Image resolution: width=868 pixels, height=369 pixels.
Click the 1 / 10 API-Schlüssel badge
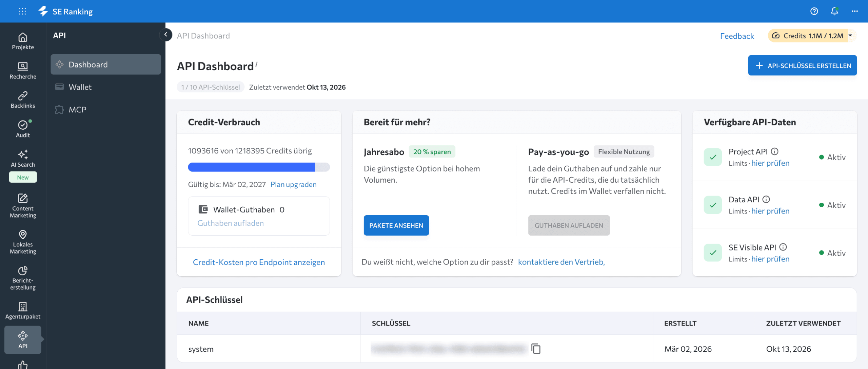point(210,87)
